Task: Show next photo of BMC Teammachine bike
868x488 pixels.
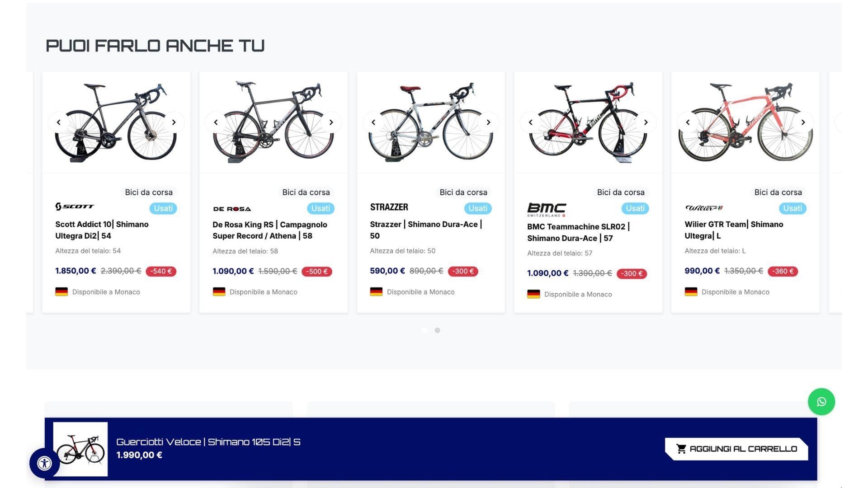Action: click(x=646, y=122)
